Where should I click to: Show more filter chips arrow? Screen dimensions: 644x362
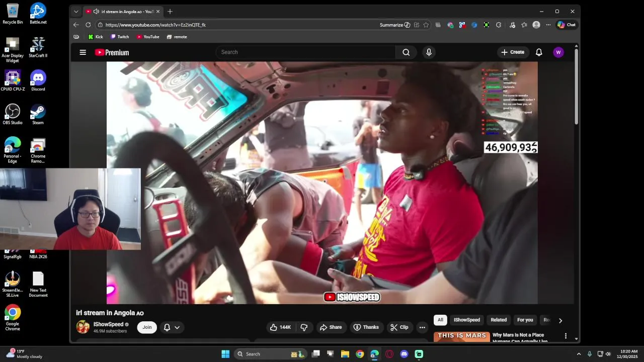click(x=560, y=320)
